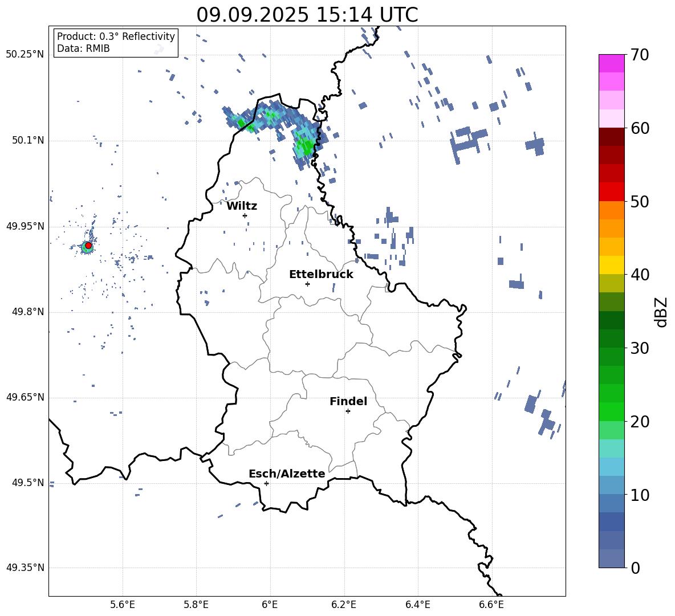Click the Ettelbruck station cross marker

tap(307, 284)
